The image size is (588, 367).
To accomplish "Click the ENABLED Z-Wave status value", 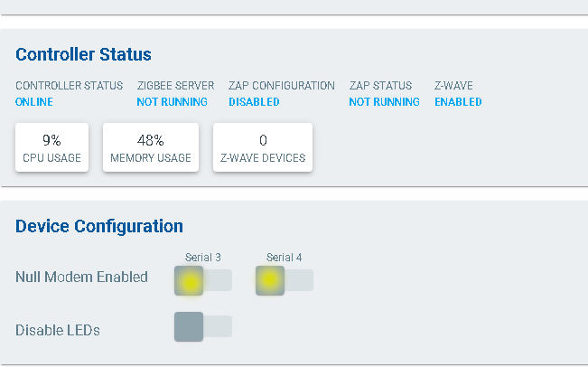I will [458, 102].
